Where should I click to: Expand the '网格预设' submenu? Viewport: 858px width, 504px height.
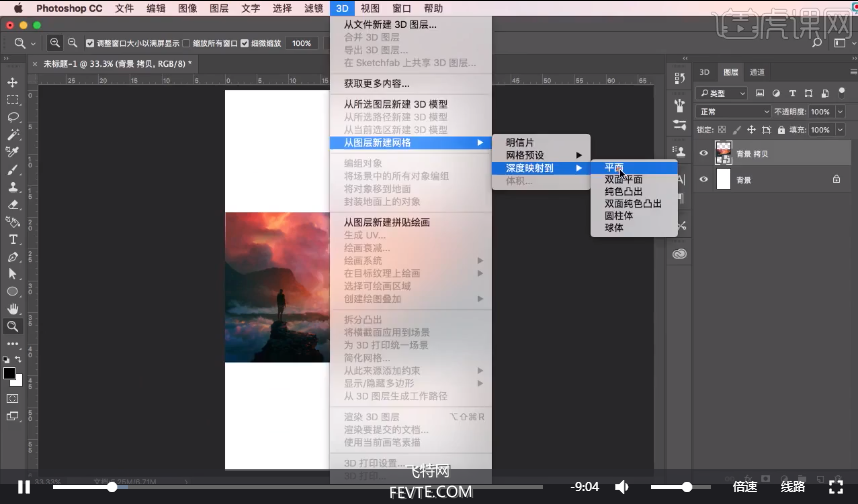(x=541, y=155)
